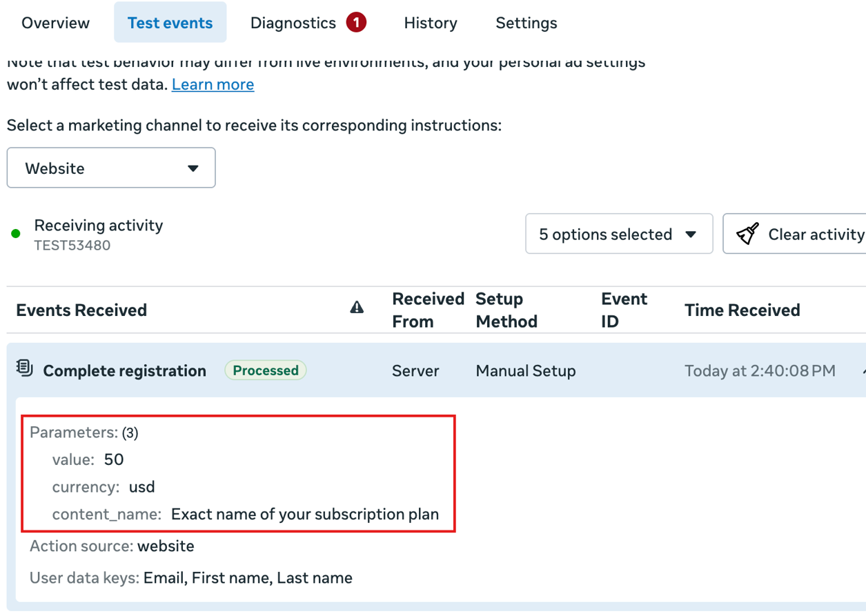866x616 pixels.
Task: Expand the 5 options selected filter
Action: (618, 235)
